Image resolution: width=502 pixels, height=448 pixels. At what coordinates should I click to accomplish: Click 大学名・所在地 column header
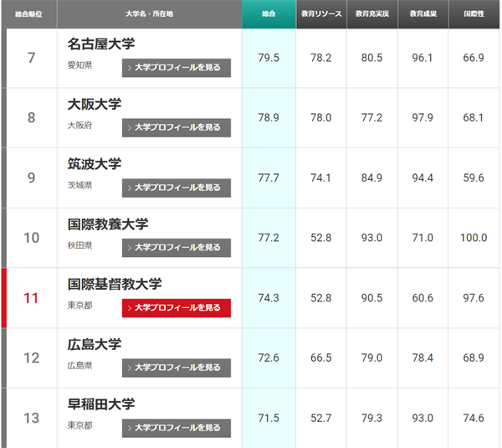tap(149, 14)
